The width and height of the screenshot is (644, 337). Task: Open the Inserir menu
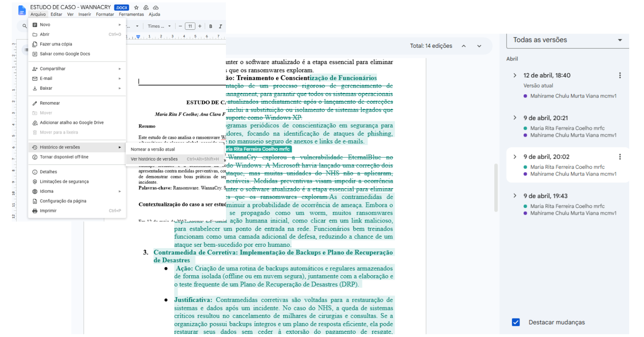[85, 14]
